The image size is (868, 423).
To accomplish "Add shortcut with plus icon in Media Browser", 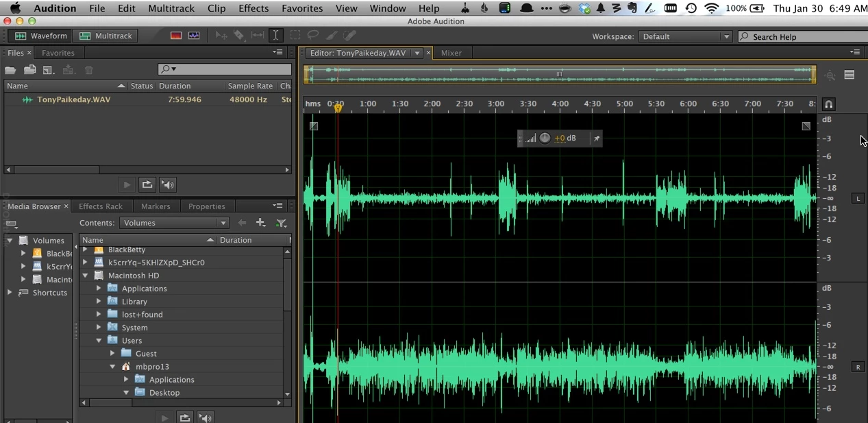I will click(x=260, y=223).
